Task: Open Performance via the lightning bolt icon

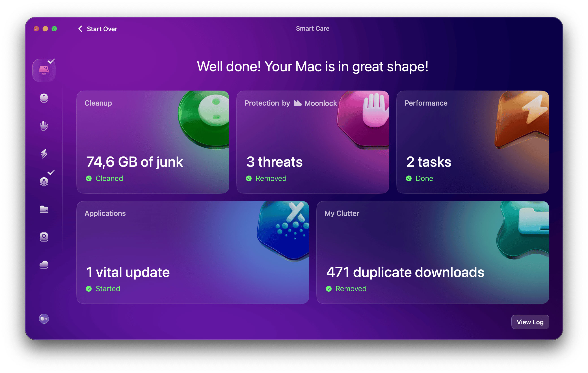Action: [44, 154]
